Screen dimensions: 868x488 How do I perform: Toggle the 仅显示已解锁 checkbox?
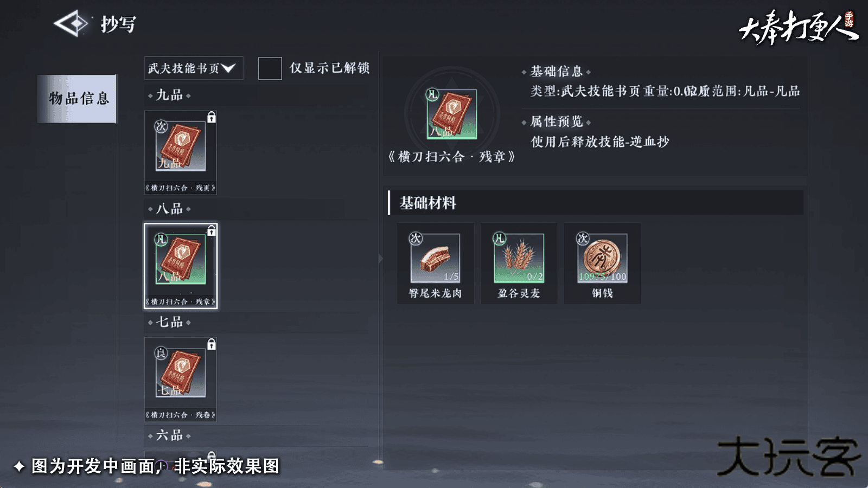[270, 68]
